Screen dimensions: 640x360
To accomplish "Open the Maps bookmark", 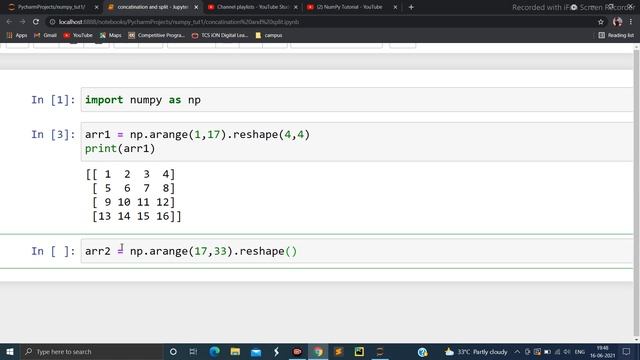I will click(x=111, y=36).
